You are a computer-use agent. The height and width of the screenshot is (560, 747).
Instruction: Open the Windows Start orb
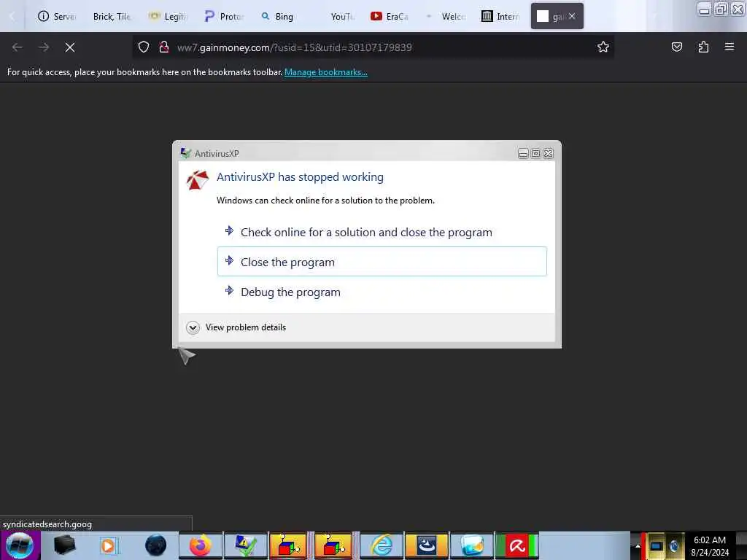[20, 545]
